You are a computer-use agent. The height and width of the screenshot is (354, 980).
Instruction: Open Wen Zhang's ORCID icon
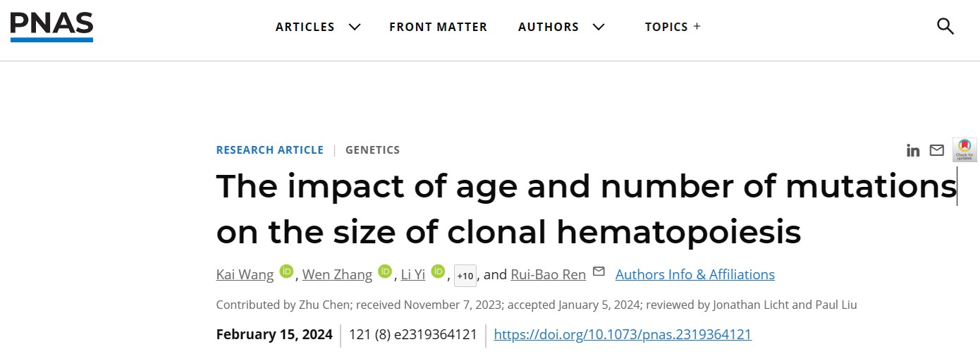384,271
